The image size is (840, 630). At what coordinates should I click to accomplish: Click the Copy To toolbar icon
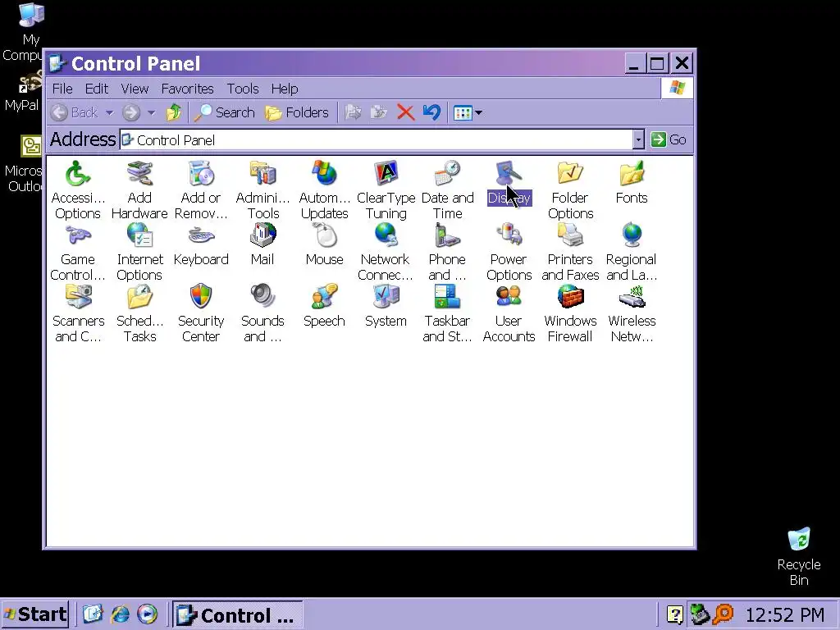pos(379,112)
